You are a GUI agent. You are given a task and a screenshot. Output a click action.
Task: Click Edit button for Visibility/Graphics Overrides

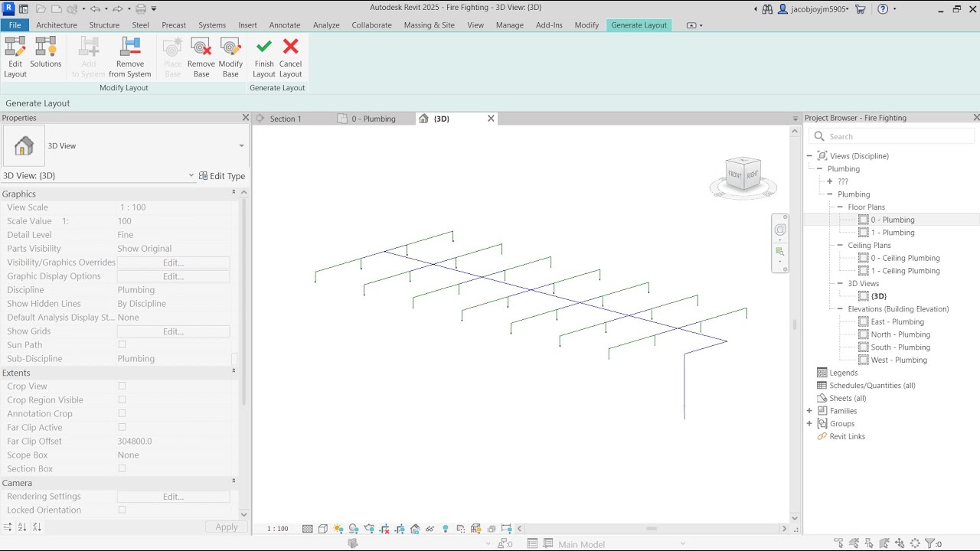coord(173,262)
